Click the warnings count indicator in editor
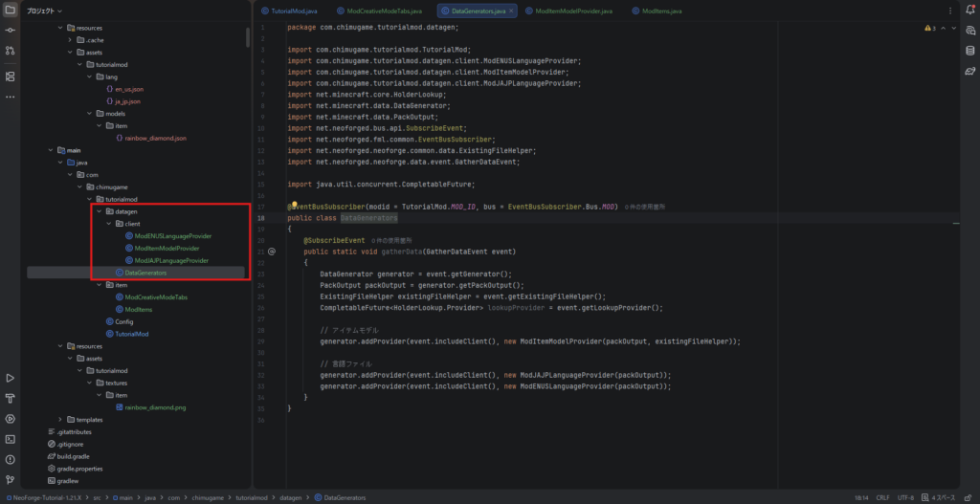 click(929, 28)
